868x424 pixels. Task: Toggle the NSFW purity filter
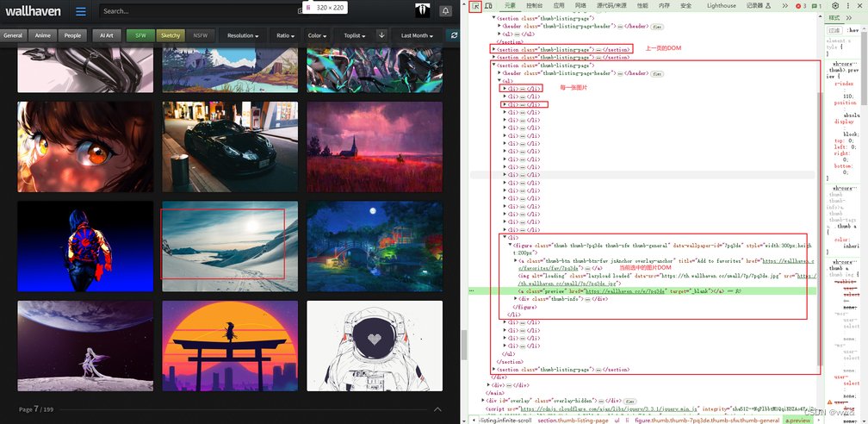click(201, 35)
